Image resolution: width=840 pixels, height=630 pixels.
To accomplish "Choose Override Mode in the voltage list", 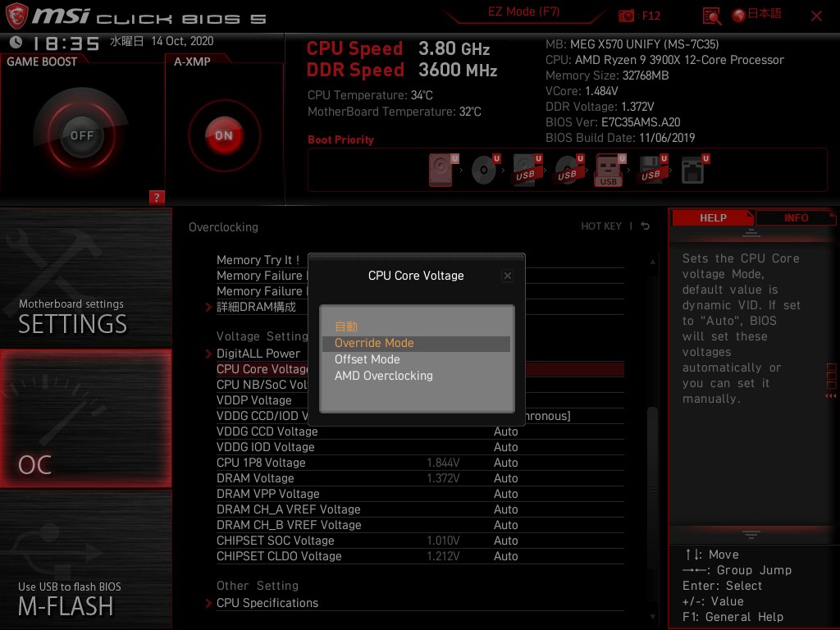I will click(x=374, y=343).
